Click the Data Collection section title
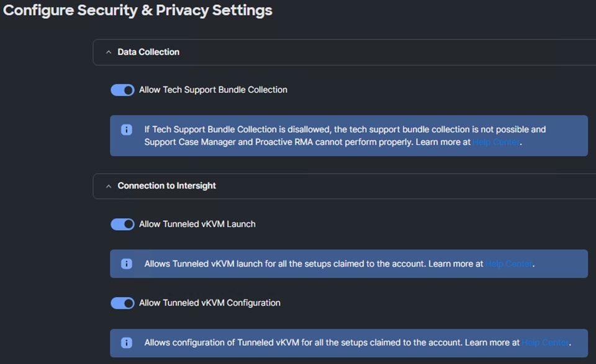596x364 pixels. (148, 52)
